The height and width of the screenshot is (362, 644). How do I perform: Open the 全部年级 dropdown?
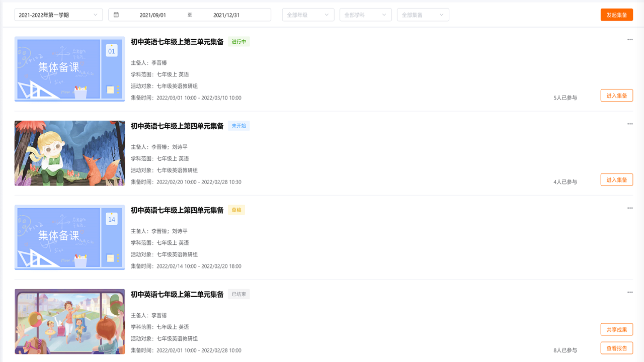pos(308,15)
